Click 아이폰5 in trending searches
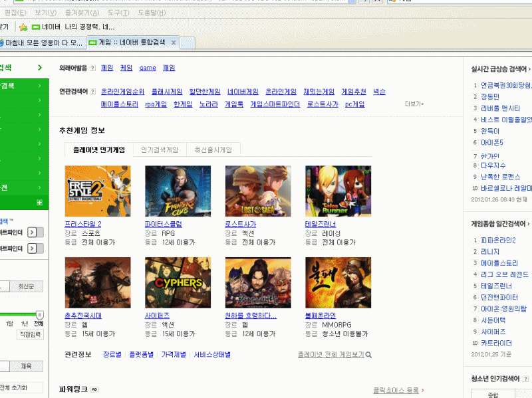The height and width of the screenshot is (398, 532). [x=492, y=142]
